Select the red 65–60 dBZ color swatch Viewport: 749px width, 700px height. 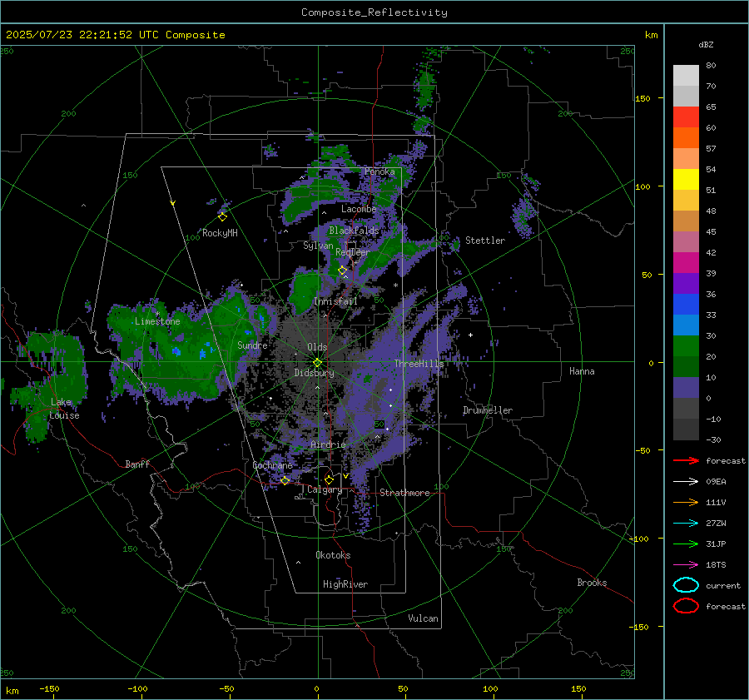pyautogui.click(x=686, y=117)
